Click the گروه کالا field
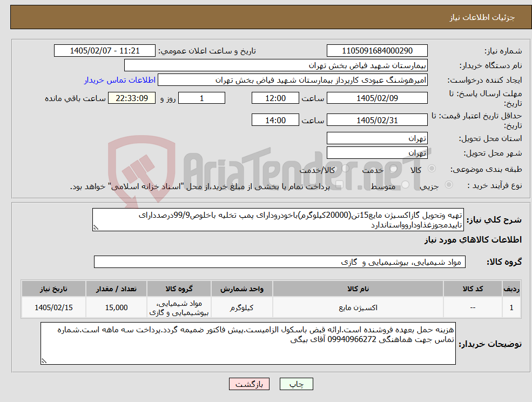532x402 pixels. (280, 262)
